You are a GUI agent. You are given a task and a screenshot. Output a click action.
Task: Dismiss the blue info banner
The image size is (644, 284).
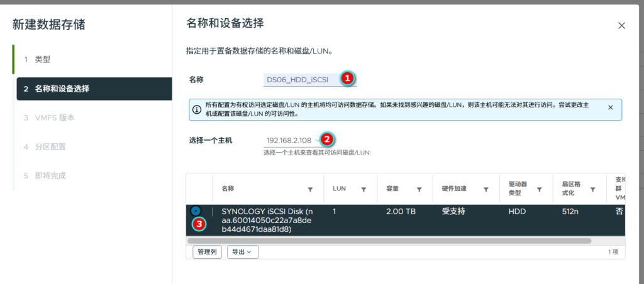coord(610,107)
